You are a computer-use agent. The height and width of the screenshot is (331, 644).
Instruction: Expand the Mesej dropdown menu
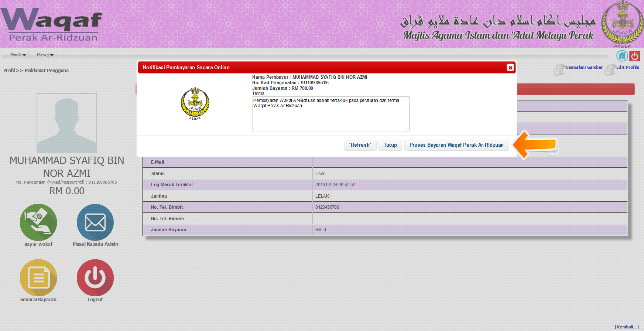[45, 55]
